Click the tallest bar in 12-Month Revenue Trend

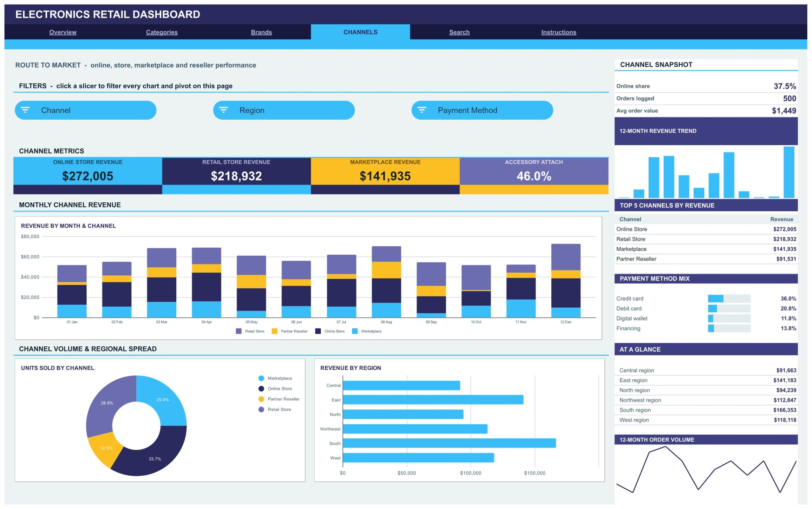(789, 172)
